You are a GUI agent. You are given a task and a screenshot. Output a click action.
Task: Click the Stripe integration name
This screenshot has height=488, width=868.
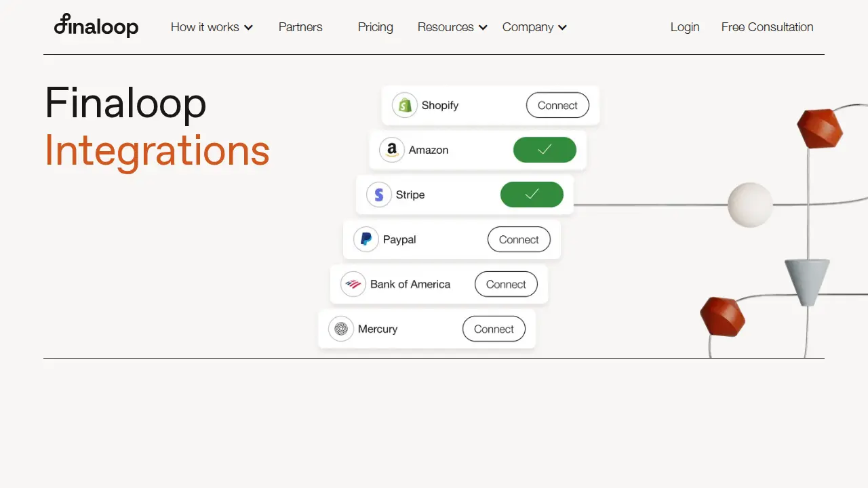pos(410,195)
